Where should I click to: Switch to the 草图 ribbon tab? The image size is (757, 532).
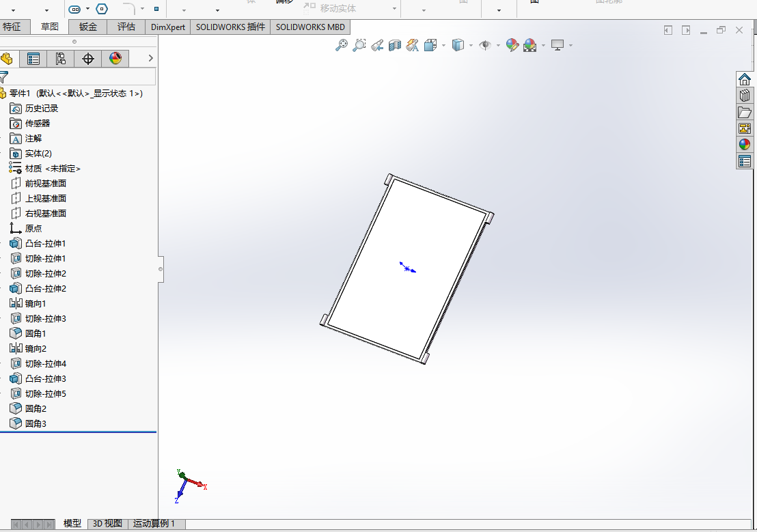49,27
